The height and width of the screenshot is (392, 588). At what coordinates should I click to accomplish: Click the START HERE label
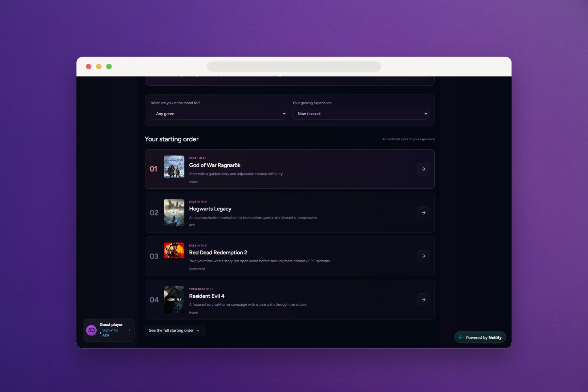[198, 158]
